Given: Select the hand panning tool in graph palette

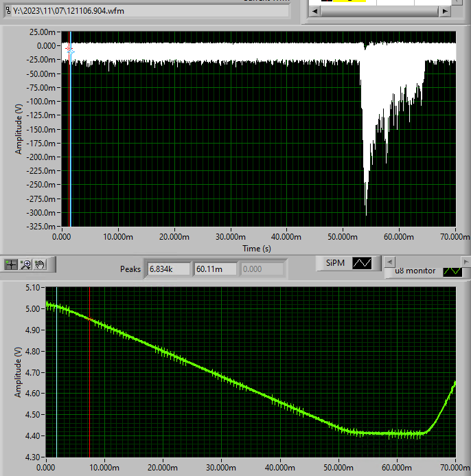Looking at the screenshot, I should [40, 264].
